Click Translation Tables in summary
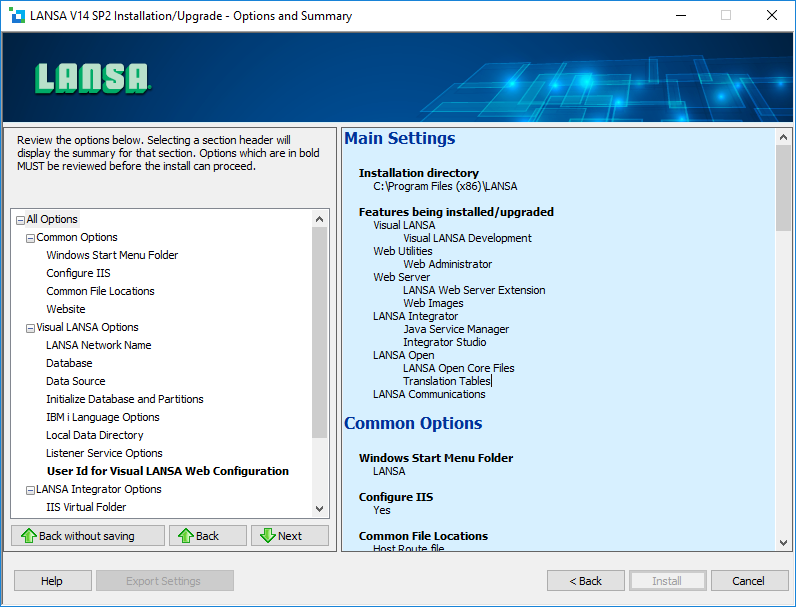The image size is (796, 607). pyautogui.click(x=447, y=381)
